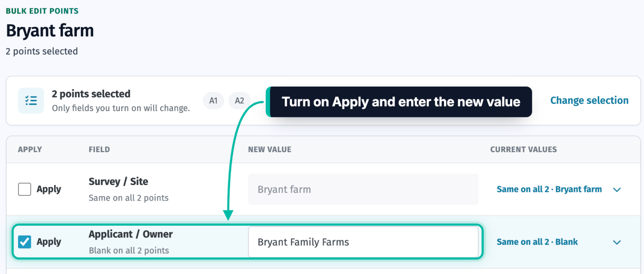Click the 'FIELD' column header
Viewport: 644px width, 274px height.
[x=99, y=150]
